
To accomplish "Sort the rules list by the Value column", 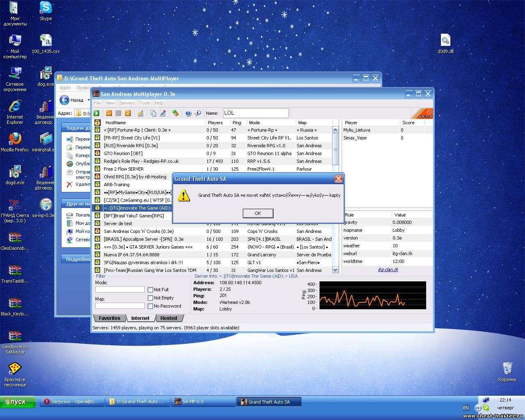I will [412, 215].
